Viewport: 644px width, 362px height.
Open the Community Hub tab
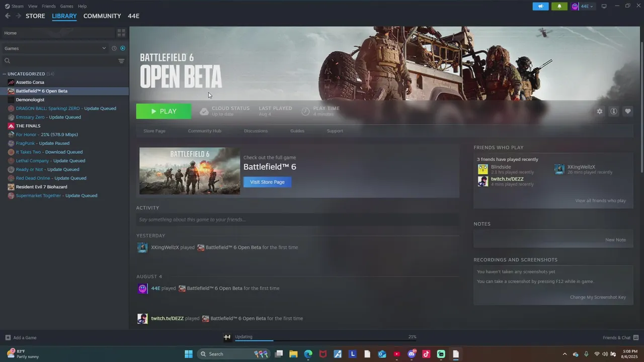[x=204, y=131]
